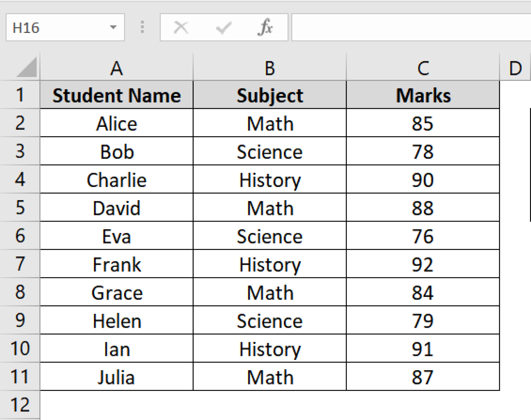This screenshot has width=531, height=420.
Task: Select the cell containing Julia
Action: [x=116, y=377]
